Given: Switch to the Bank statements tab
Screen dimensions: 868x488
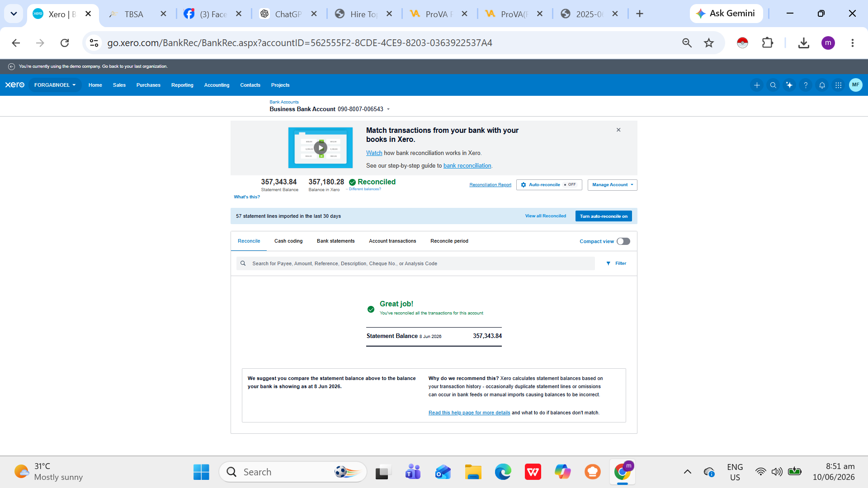Looking at the screenshot, I should coord(335,241).
